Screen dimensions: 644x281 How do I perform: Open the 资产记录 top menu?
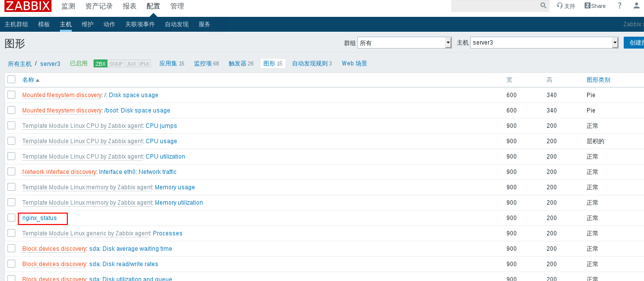pos(99,6)
